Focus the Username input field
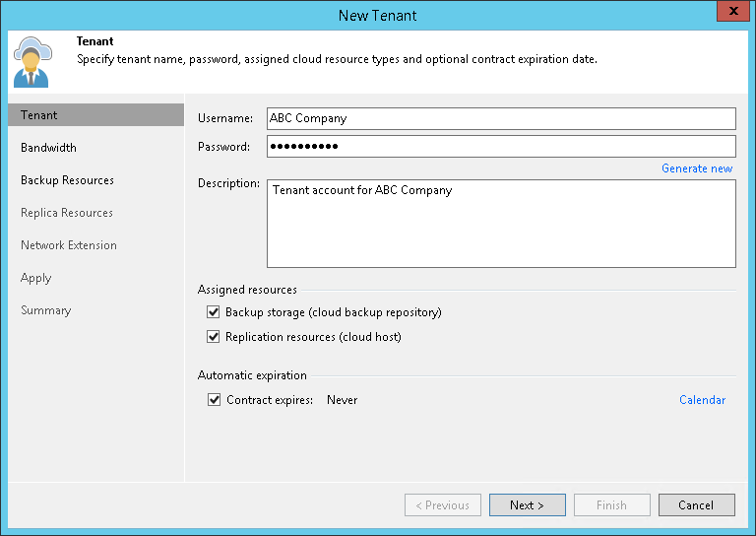 point(501,118)
